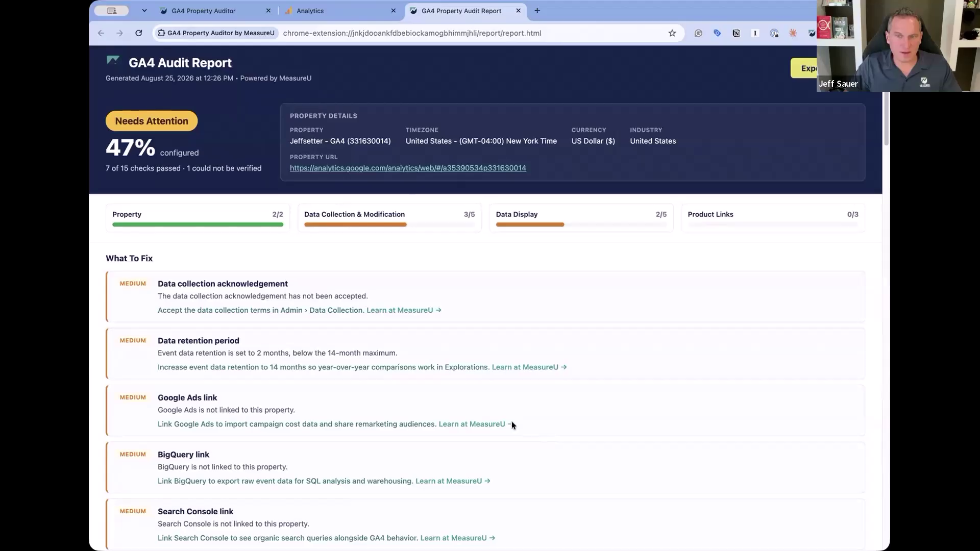The height and width of the screenshot is (551, 980).
Task: Switch to the Analytics tab
Action: coord(339,11)
